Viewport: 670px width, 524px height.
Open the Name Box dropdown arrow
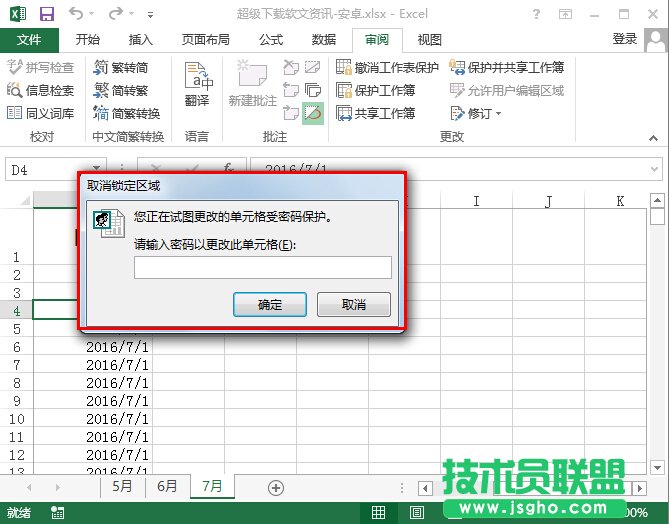coord(97,170)
